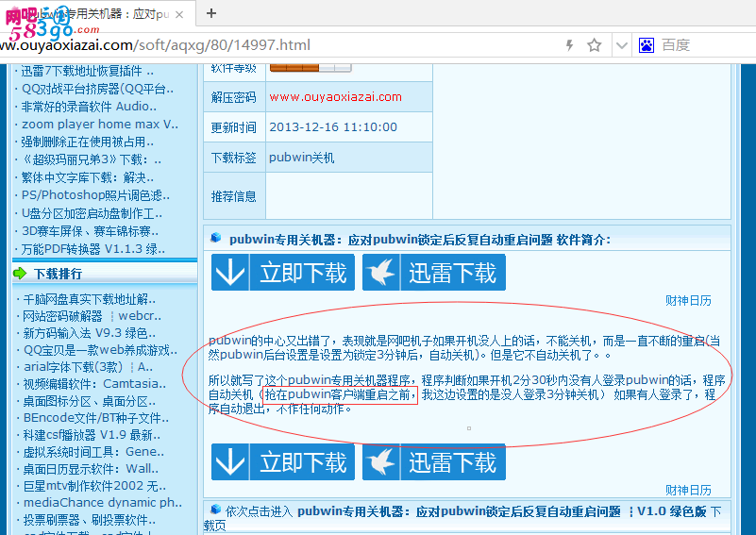Viewport: 756px width, 535px height.
Task: Open QQ宝贝是一款web养成游戏 link
Action: (x=100, y=350)
